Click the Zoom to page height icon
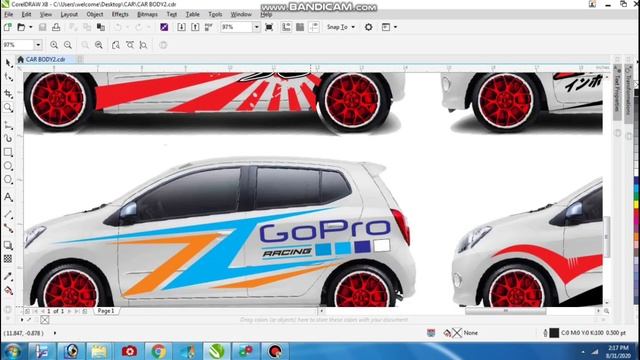This screenshot has height=360, width=640. 144,45
